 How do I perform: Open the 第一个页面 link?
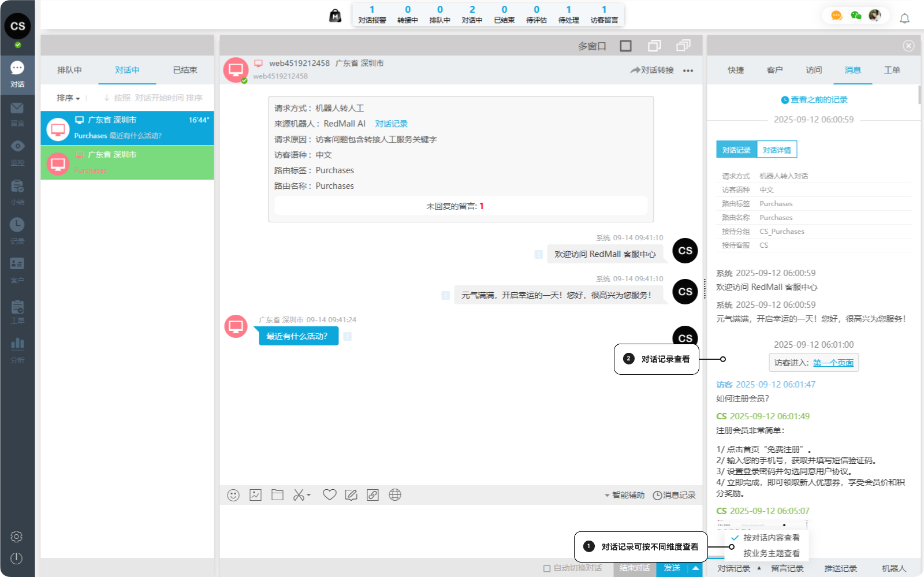(x=833, y=363)
